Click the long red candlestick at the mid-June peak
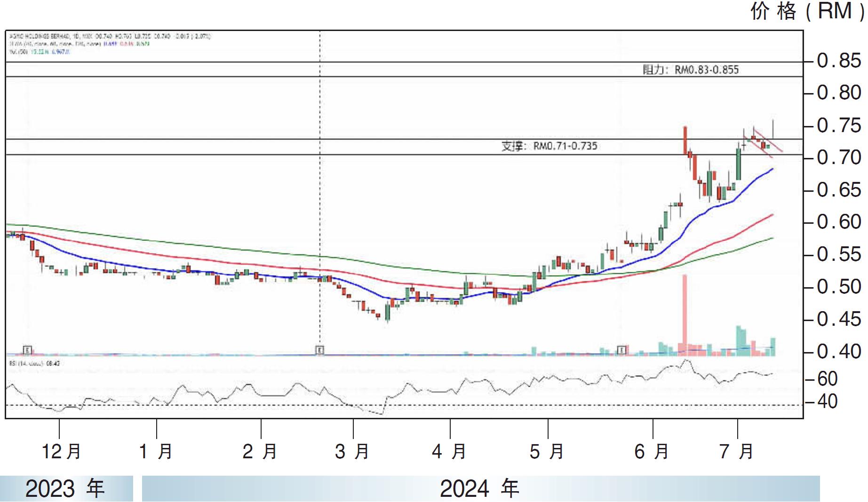This screenshot has width=868, height=502. point(685,140)
